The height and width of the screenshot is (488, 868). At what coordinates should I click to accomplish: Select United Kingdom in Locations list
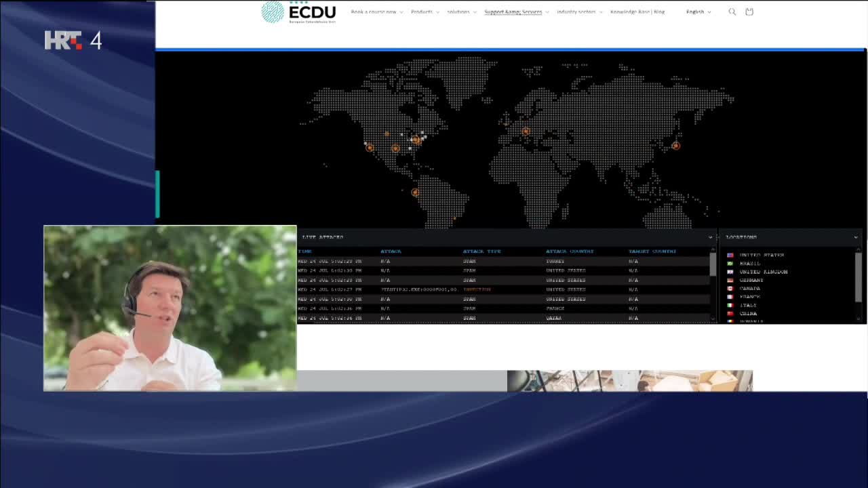764,272
